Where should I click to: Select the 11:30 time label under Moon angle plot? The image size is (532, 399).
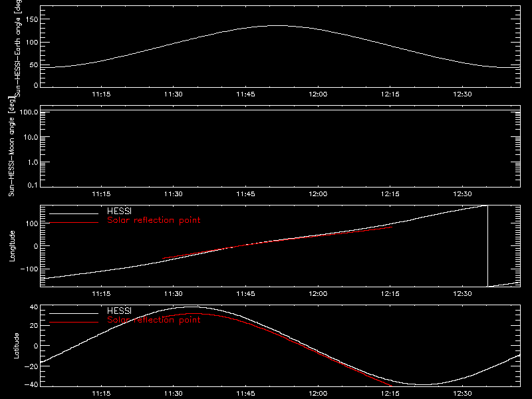(x=174, y=194)
